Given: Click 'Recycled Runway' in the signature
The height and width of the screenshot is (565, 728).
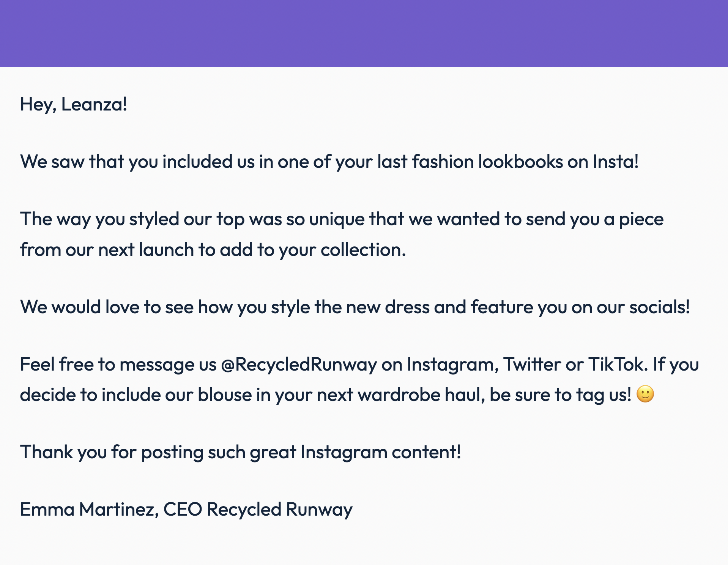Looking at the screenshot, I should click(280, 509).
